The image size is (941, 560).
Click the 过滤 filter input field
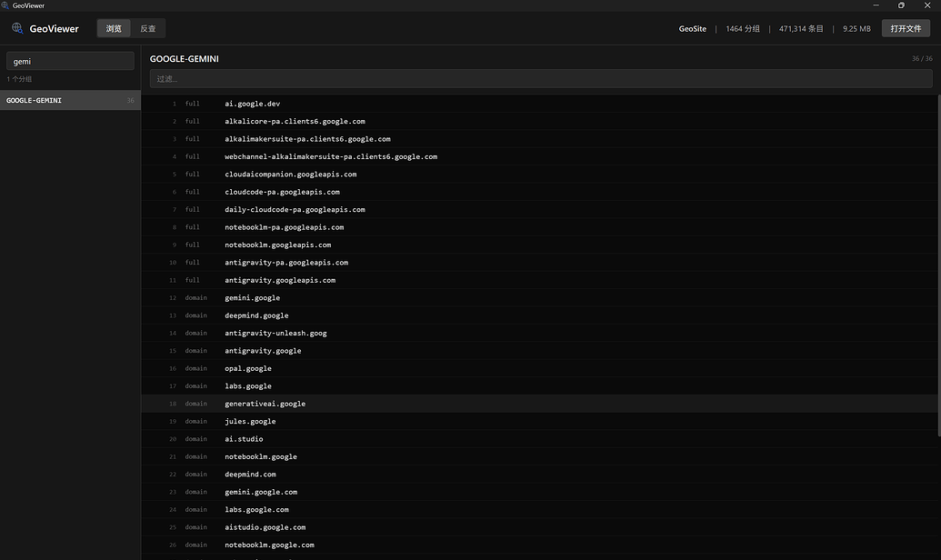(x=541, y=78)
